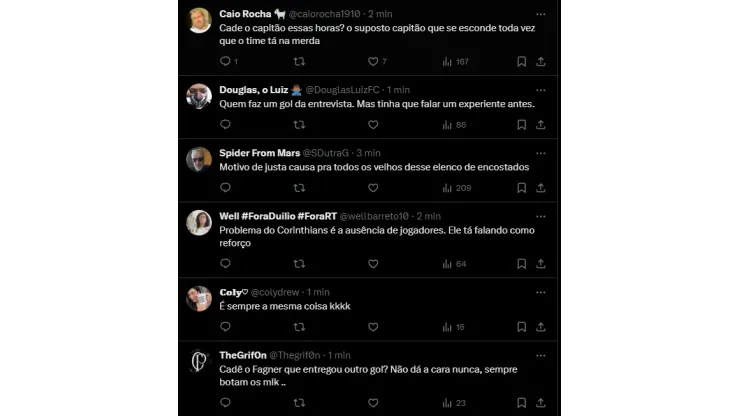740x416 pixels.
Task: Share Spider From Mars's tweet
Action: click(541, 188)
